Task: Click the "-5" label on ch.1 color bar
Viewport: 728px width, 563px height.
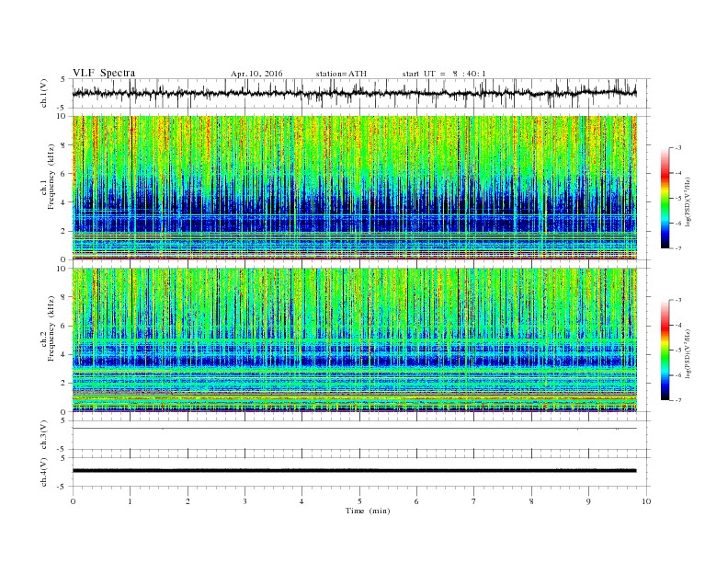Action: pos(678,199)
